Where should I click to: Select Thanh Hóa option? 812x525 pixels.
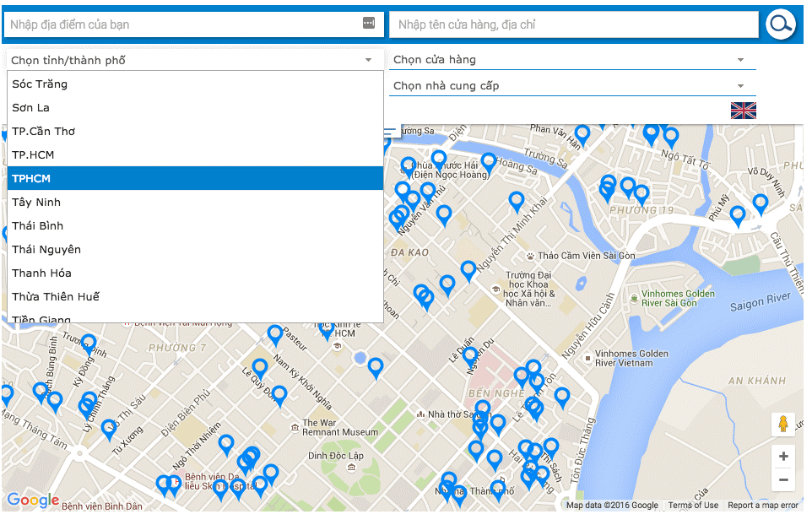click(195, 273)
